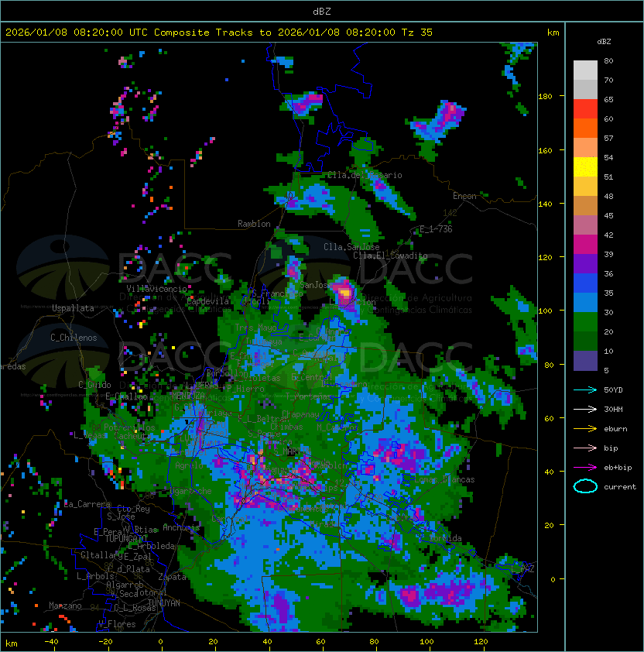
Task: Click the '54' value on color scale
Action: click(608, 158)
